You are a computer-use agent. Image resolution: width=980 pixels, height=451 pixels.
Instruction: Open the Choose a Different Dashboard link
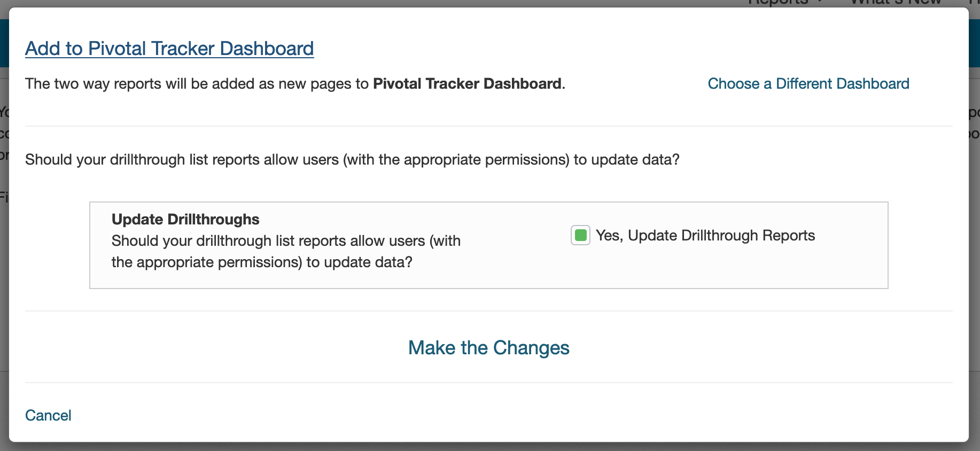(x=808, y=84)
